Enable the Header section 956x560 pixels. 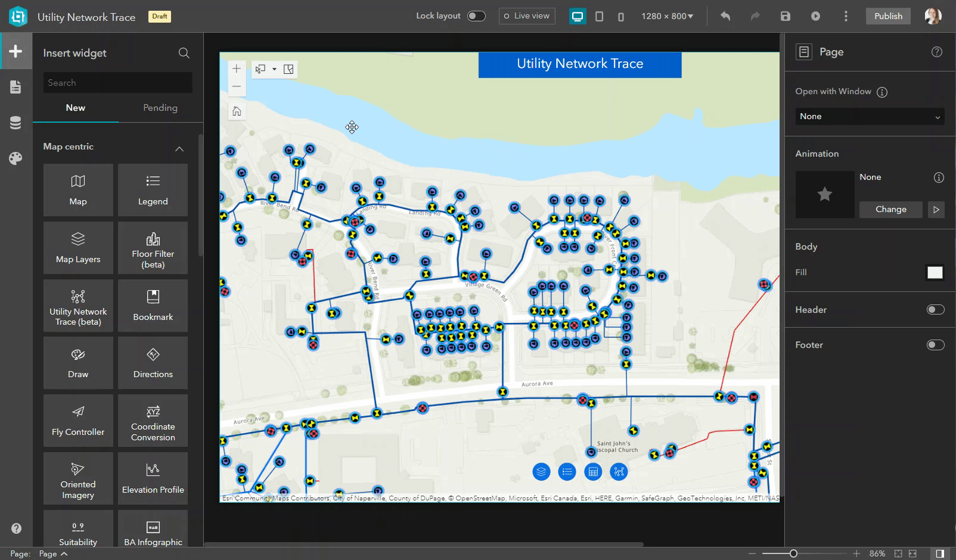tap(935, 309)
